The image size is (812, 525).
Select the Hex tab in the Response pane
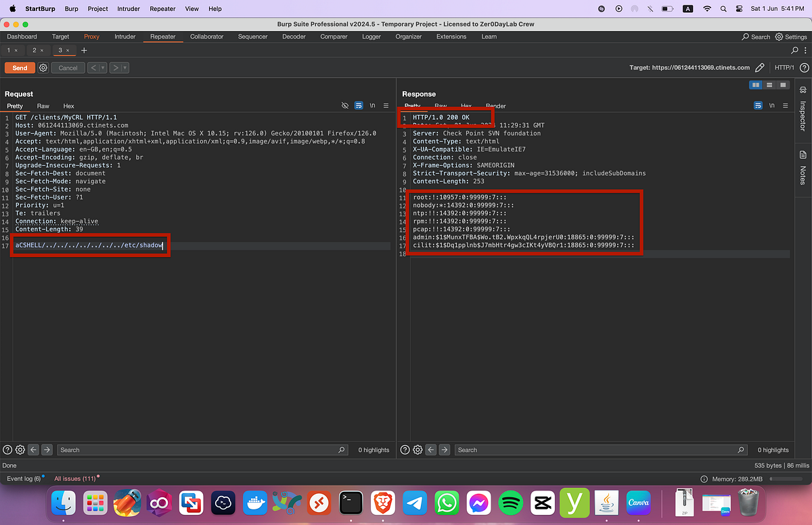pyautogui.click(x=466, y=106)
